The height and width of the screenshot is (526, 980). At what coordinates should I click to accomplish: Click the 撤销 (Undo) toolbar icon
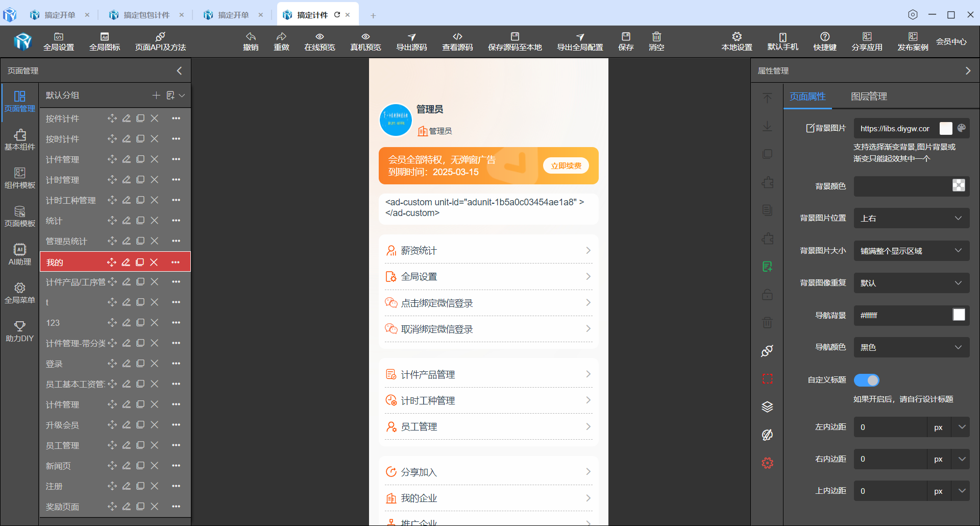(x=251, y=41)
